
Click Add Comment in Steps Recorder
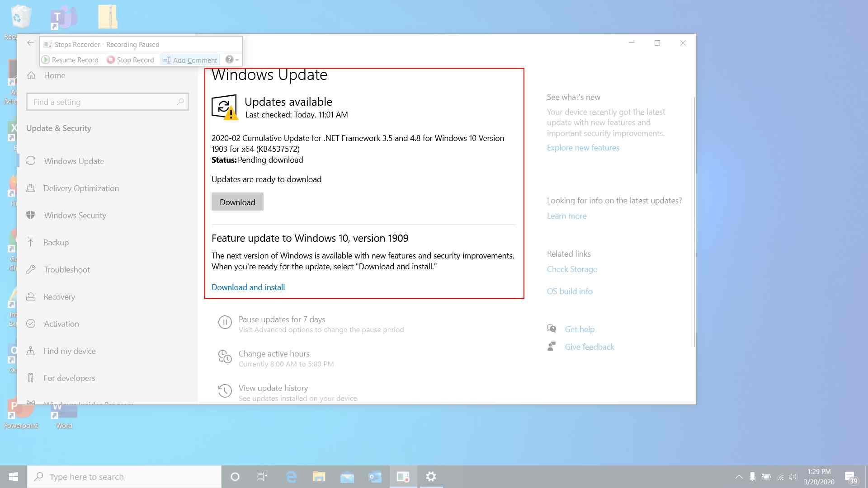(190, 60)
